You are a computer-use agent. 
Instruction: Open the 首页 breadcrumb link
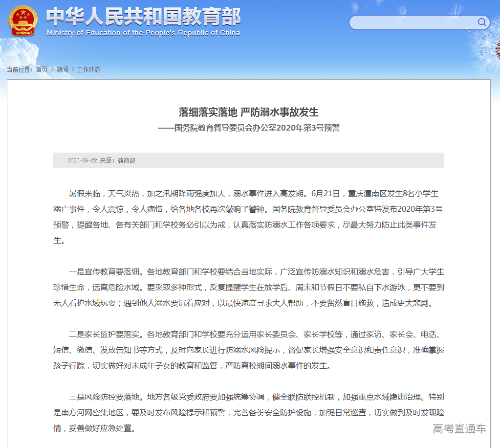click(42, 69)
